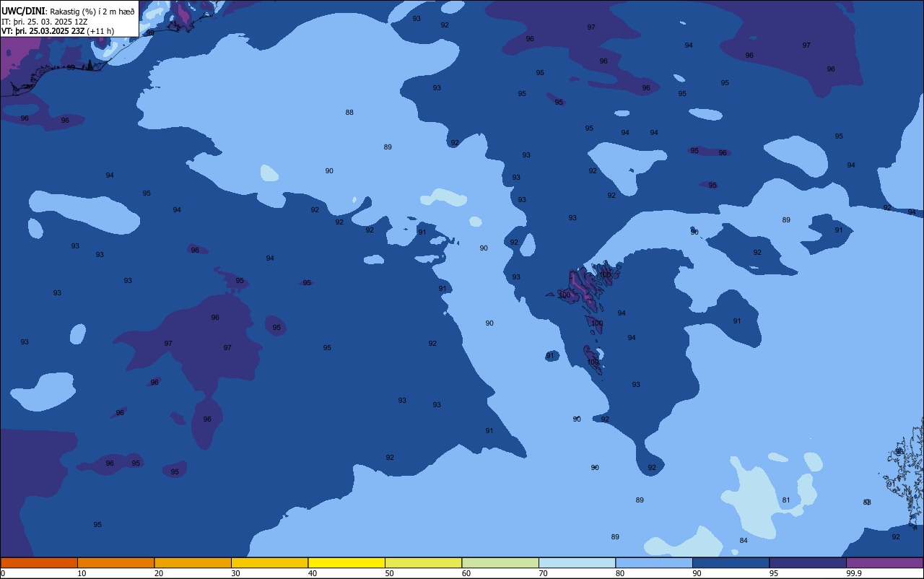The image size is (924, 579).
Task: Choose the purple above-99.9 legend swatch
Action: tap(884, 562)
